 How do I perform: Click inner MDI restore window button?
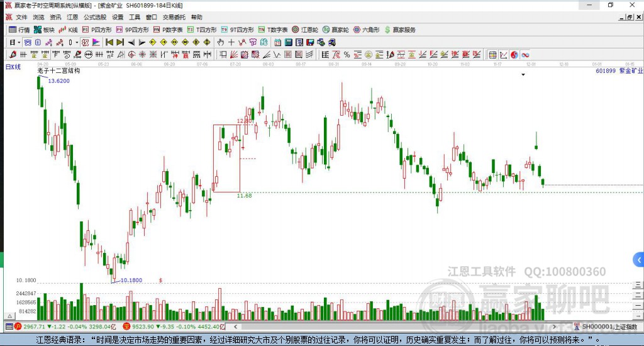[630, 17]
